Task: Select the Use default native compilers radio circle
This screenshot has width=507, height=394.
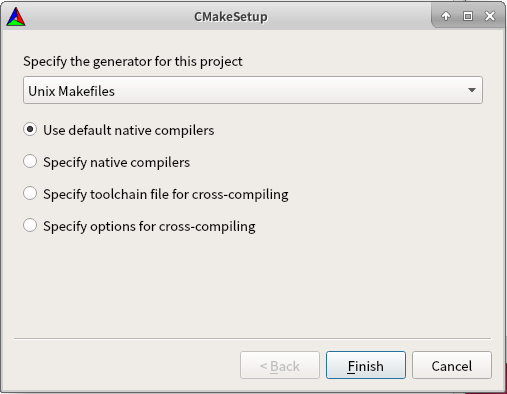Action: pos(30,129)
